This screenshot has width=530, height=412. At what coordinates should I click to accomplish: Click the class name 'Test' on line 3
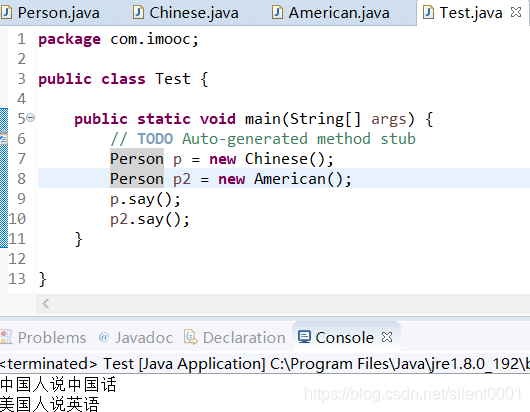tap(173, 79)
